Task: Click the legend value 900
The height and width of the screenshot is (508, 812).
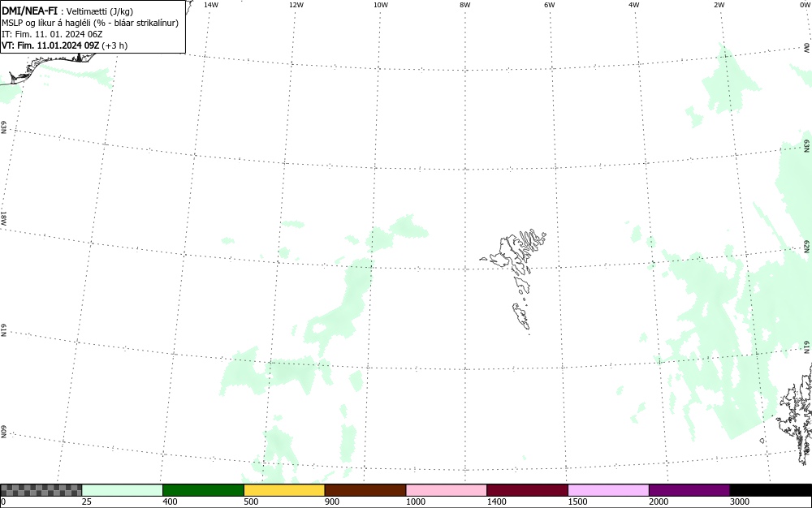Action: pos(332,502)
